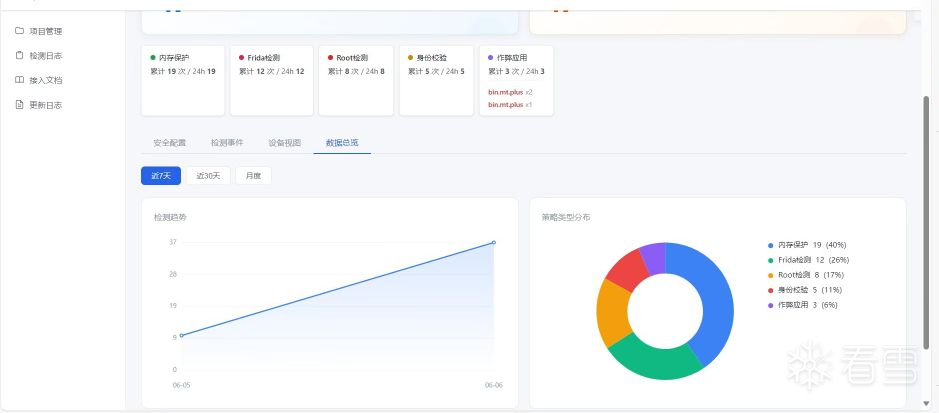Switch to the 检测事件 tab
This screenshot has width=939, height=413.
point(227,143)
